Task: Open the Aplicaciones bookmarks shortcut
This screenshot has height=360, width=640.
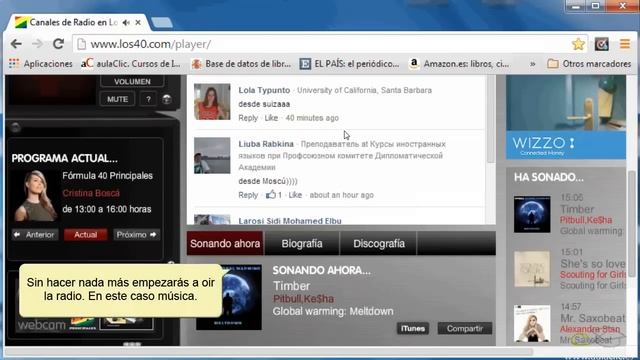Action: [40, 64]
